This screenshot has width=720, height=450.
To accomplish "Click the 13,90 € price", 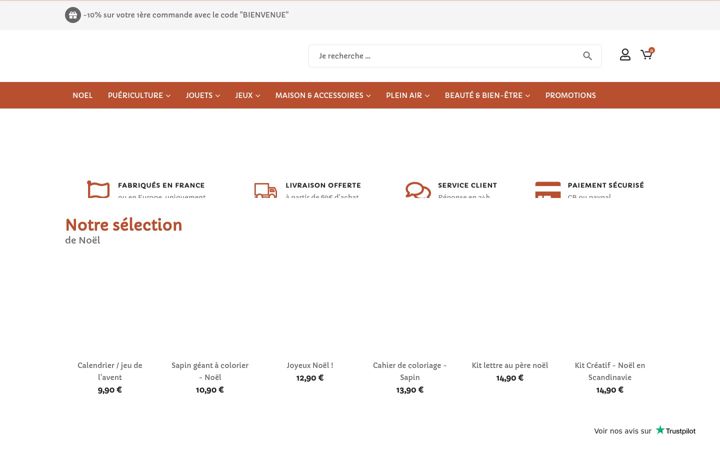I will (x=410, y=390).
